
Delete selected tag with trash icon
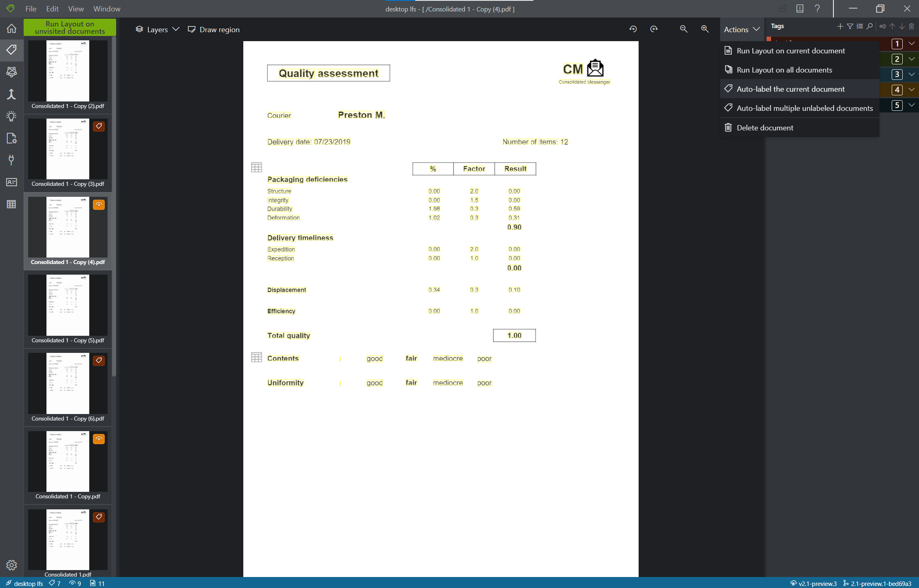click(911, 26)
